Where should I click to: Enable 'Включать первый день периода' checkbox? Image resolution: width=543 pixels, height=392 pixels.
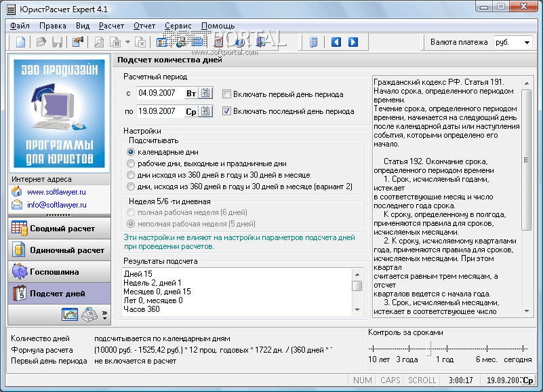click(227, 94)
